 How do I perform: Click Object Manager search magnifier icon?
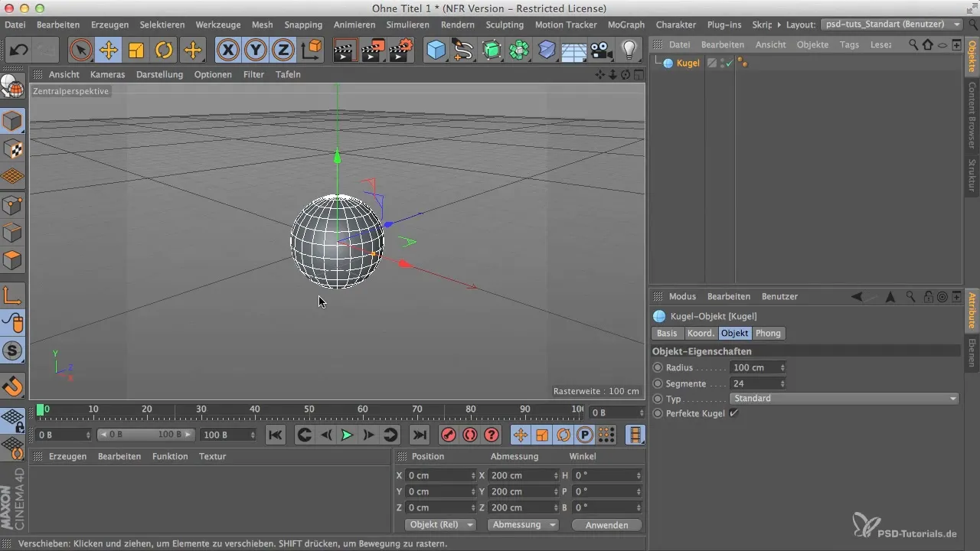tap(913, 44)
